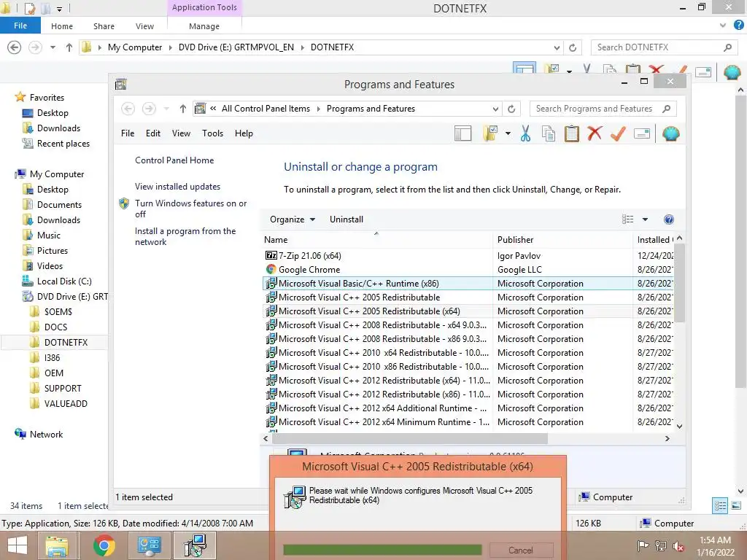Screen dimensions: 747x560
Task: Select the SUPPORT folder in the navigation tree
Action: [x=63, y=389]
